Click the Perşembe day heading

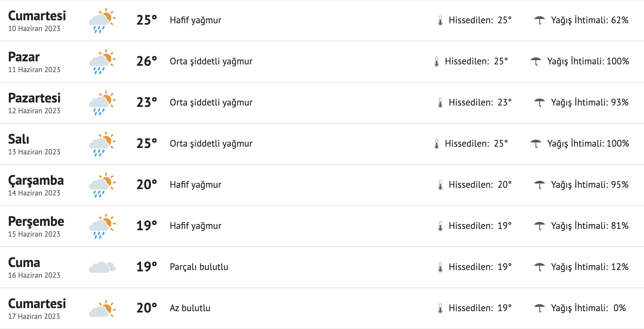(36, 221)
